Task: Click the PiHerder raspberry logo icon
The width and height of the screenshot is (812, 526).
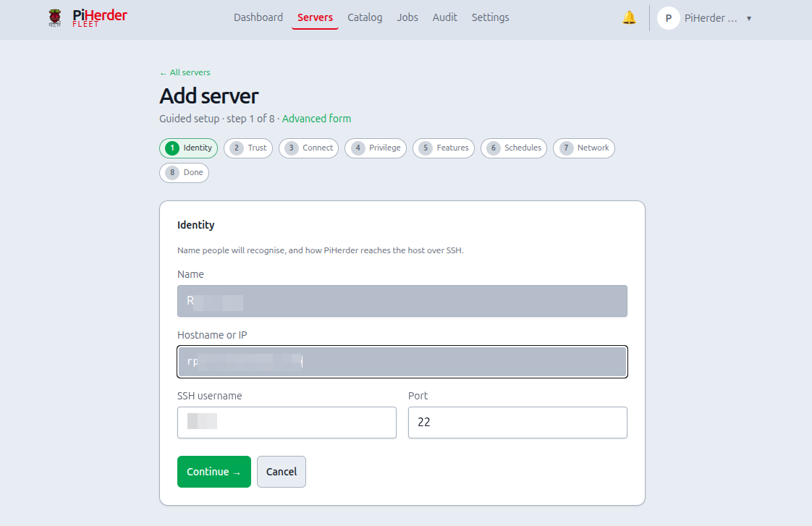Action: [55, 17]
